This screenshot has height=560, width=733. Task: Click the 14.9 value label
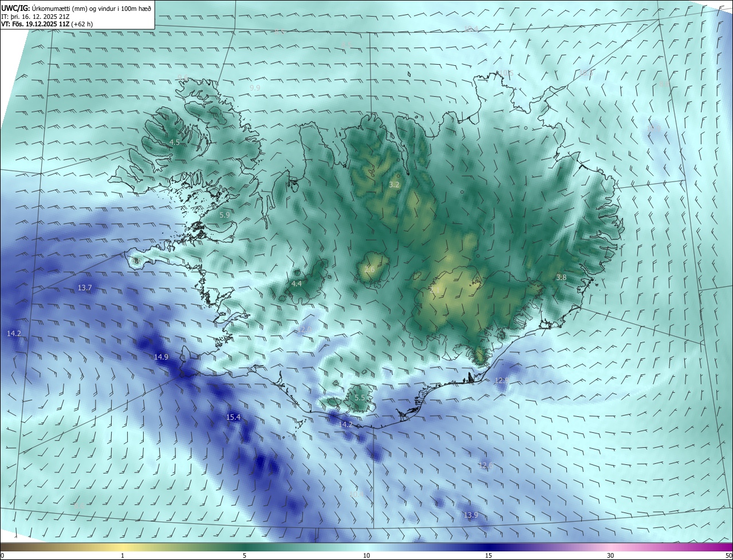point(161,357)
